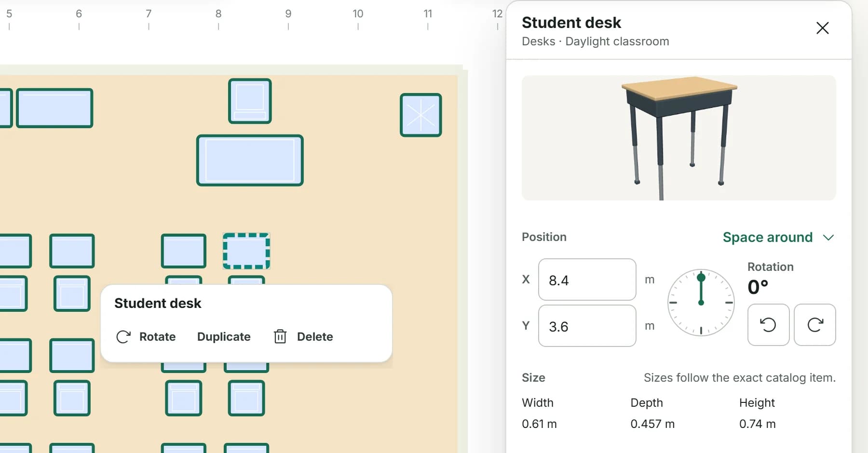The image size is (868, 453).
Task: Delete the desk via the popup trash option
Action: pyautogui.click(x=304, y=336)
